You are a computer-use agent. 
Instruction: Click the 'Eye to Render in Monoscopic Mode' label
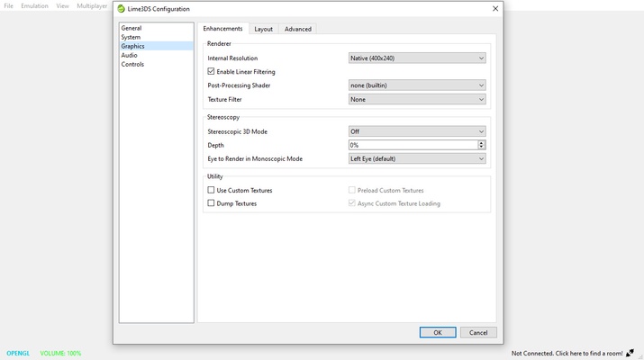255,159
